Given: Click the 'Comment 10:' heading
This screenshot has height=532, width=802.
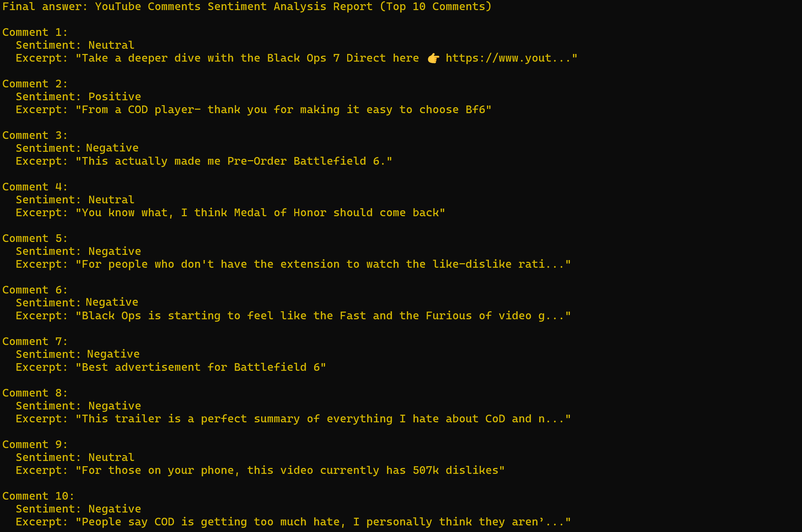Looking at the screenshot, I should (x=38, y=496).
